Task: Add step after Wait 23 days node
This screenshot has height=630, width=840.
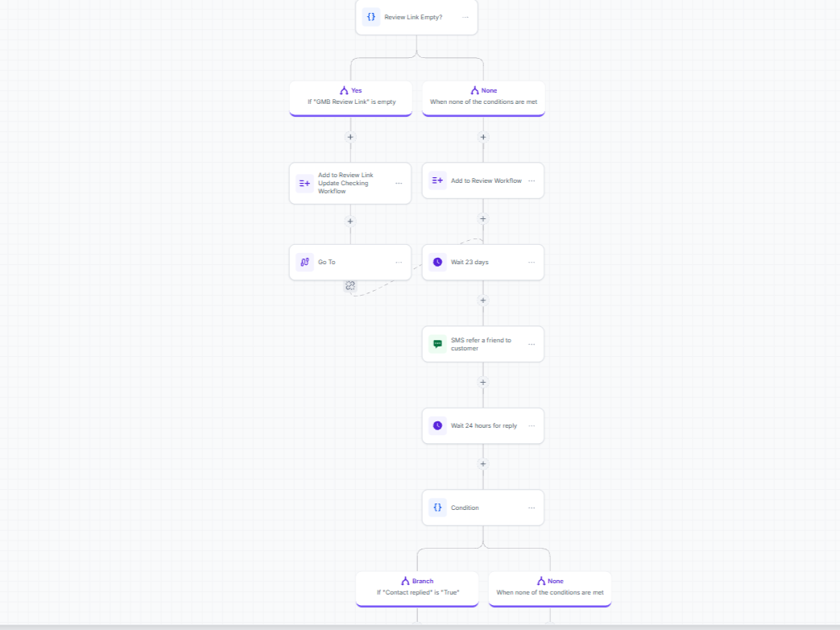Action: [482, 300]
